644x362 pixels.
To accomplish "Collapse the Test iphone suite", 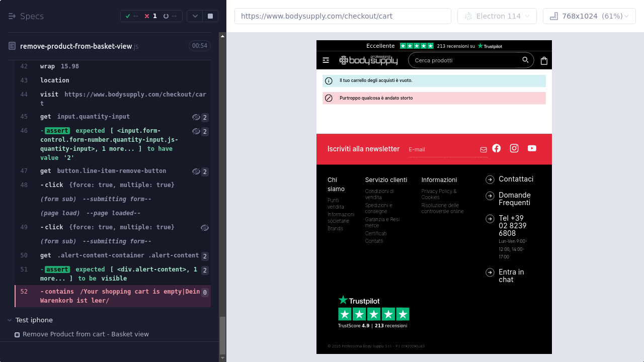I will tap(10, 320).
